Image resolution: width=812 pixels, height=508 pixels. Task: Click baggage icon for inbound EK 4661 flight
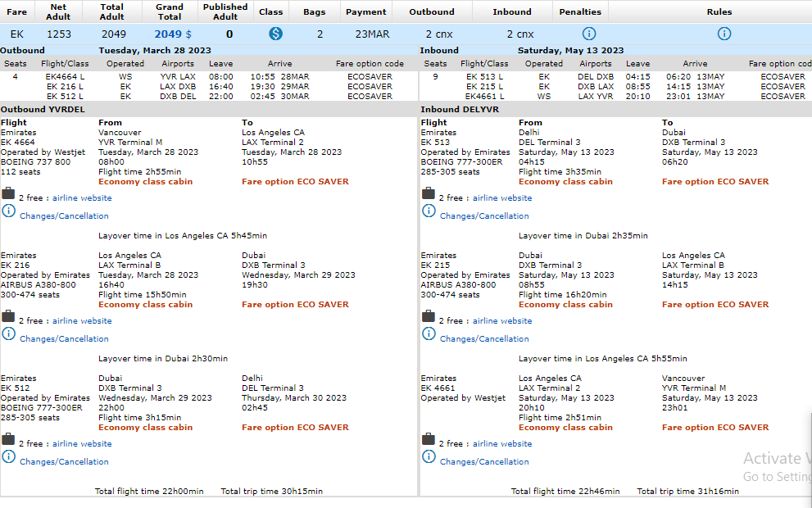(429, 439)
